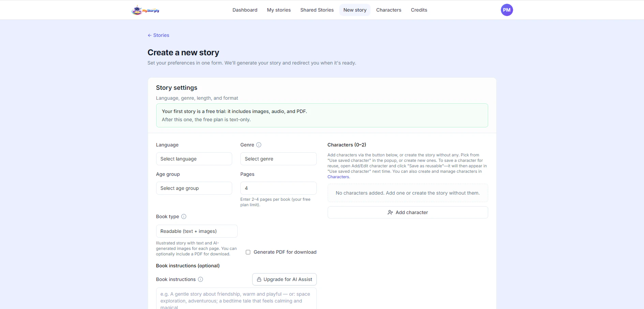The height and width of the screenshot is (309, 644).
Task: Click the MyStorify logo
Action: click(145, 10)
